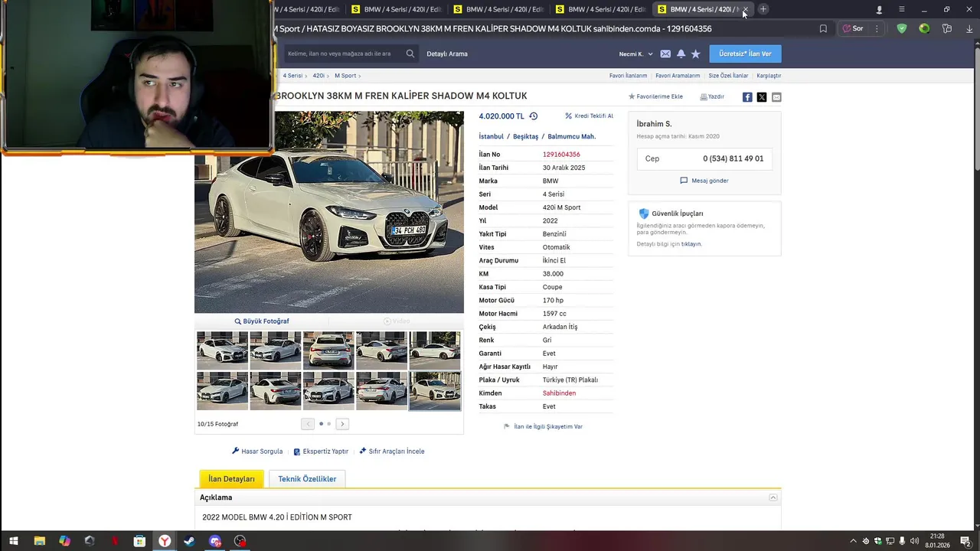Click Kredi Teklifi Al link

coord(590,116)
